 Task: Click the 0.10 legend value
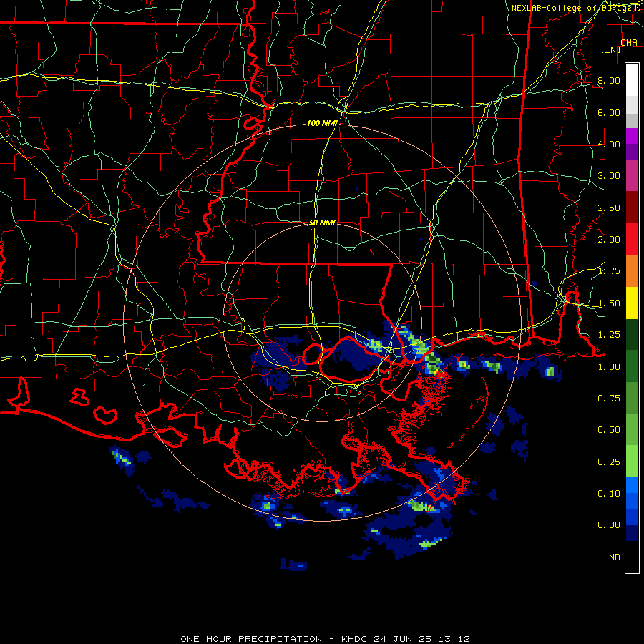609,494
